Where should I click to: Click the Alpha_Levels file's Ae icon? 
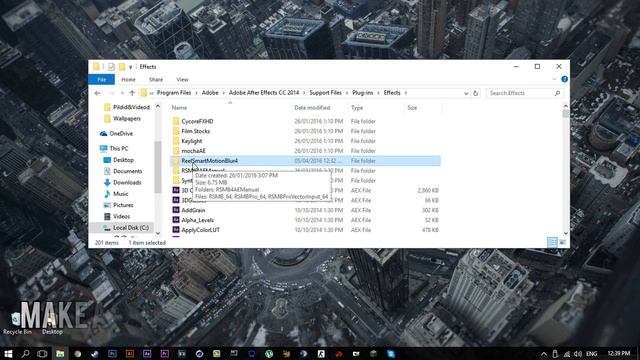click(176, 220)
